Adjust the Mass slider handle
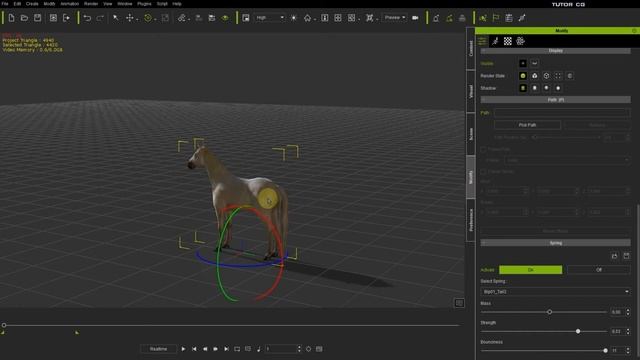The image size is (640, 360). 549,312
